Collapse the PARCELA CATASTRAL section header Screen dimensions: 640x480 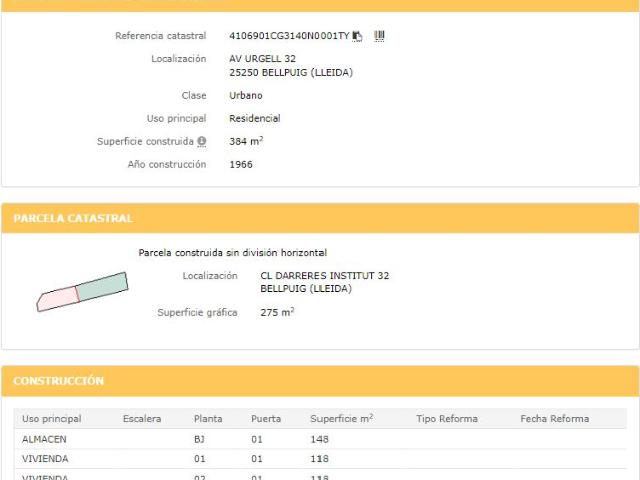(320, 218)
